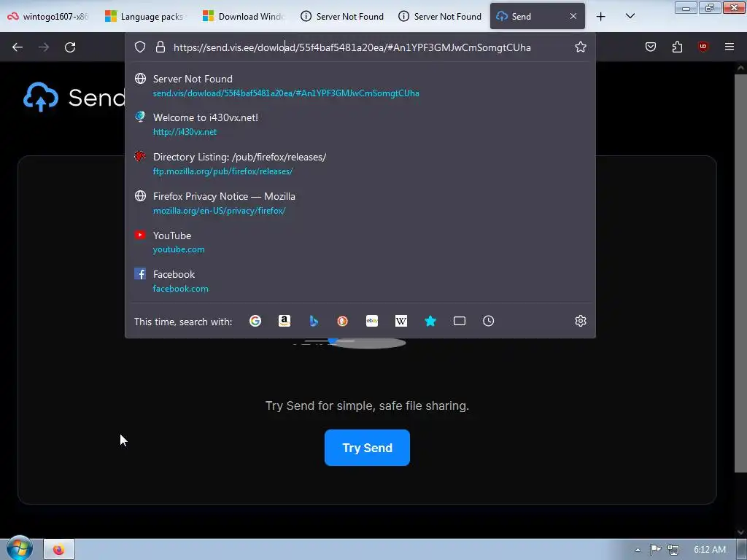The image size is (747, 560).
Task: Search only in open Tabs
Action: click(x=460, y=321)
